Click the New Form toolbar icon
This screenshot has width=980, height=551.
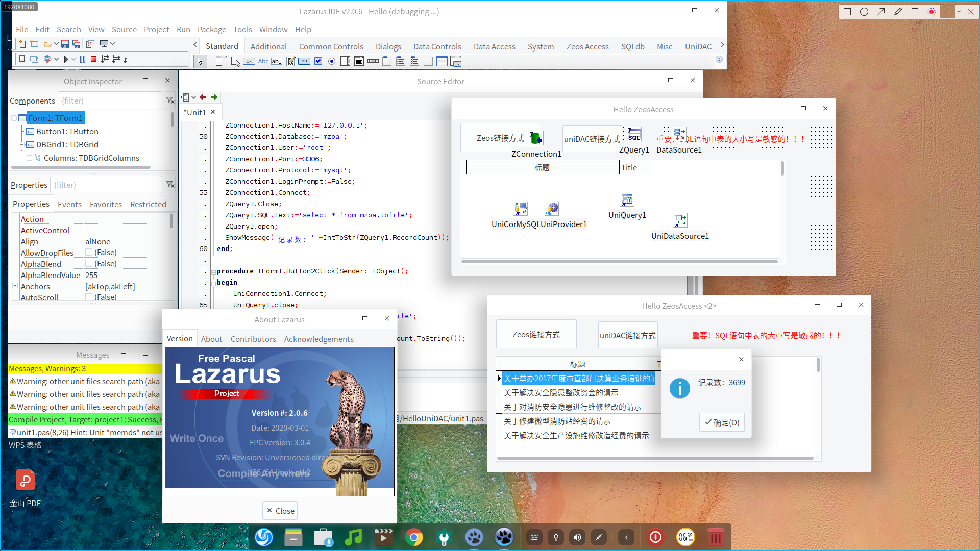34,44
